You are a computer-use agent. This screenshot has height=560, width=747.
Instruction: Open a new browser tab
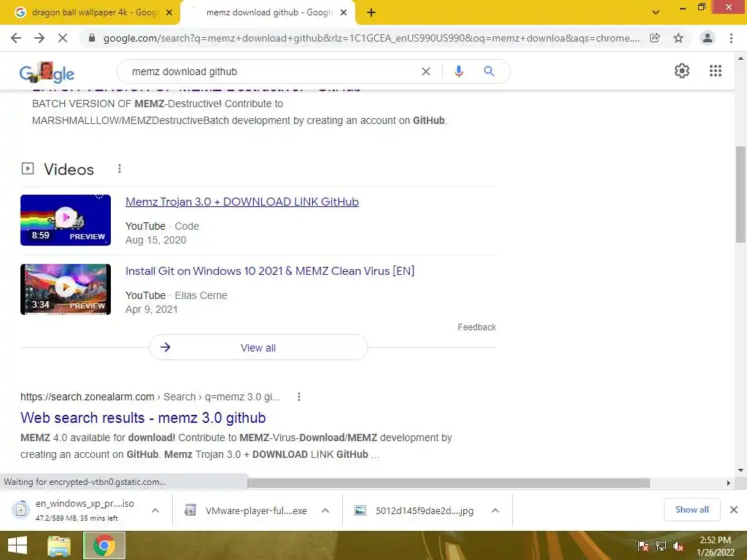click(x=371, y=13)
